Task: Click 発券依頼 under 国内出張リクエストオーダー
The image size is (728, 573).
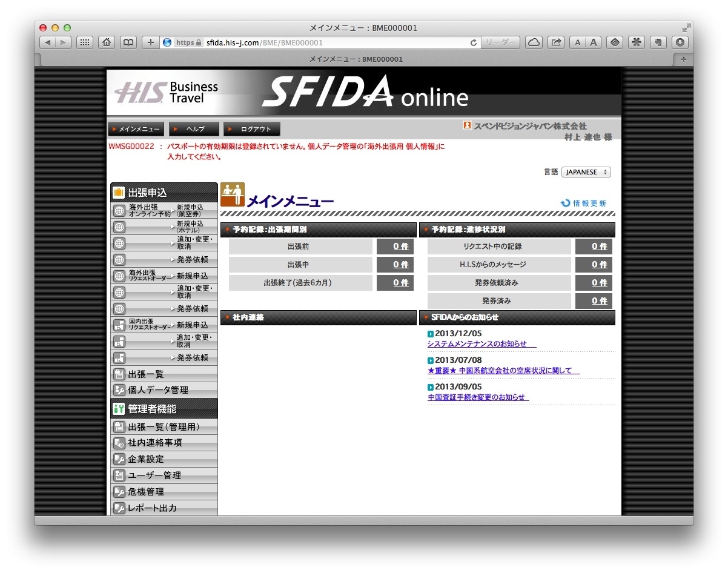Action: pyautogui.click(x=164, y=357)
